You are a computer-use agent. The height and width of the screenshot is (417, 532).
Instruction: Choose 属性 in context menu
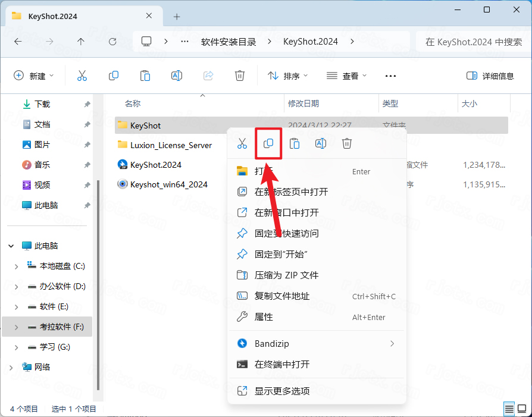pyautogui.click(x=317, y=316)
